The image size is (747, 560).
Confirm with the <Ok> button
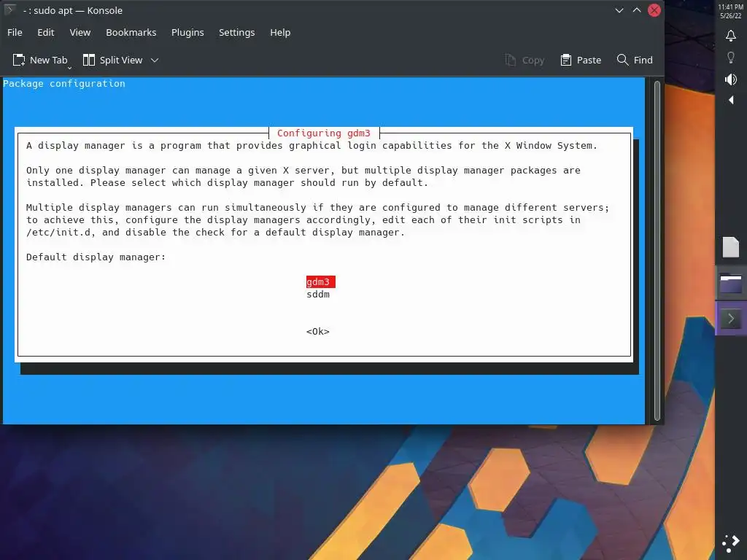point(318,332)
